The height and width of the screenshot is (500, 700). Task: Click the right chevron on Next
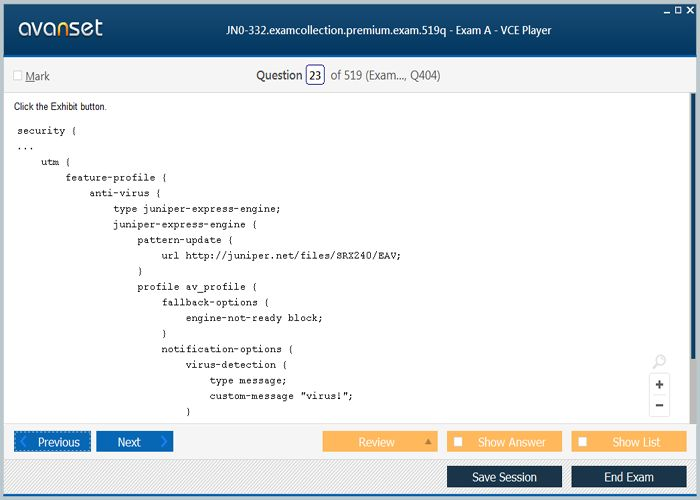[164, 442]
